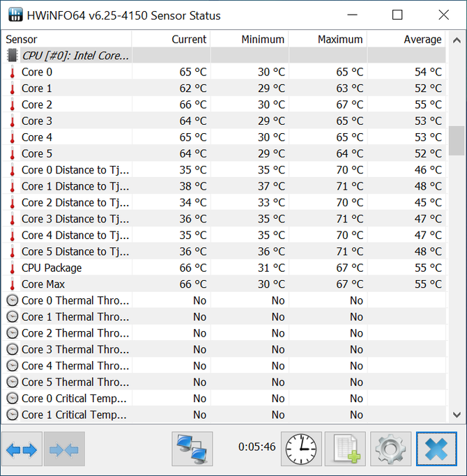Click the expand-columns double blue arrows button
Image resolution: width=467 pixels, height=476 pixels.
coord(22,449)
